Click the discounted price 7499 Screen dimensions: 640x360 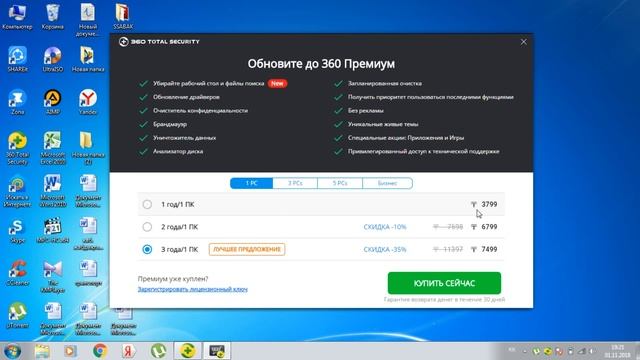489,249
